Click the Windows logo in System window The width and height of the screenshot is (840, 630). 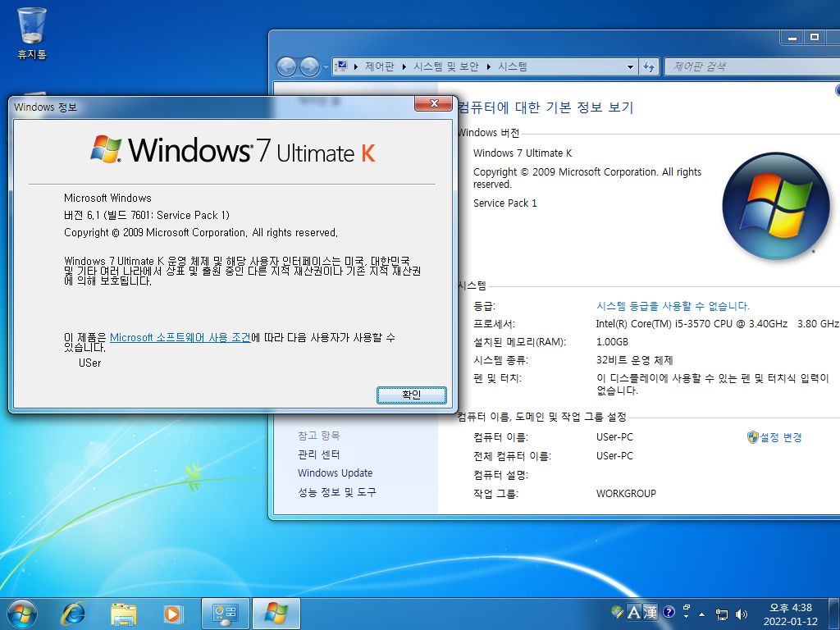[776, 206]
